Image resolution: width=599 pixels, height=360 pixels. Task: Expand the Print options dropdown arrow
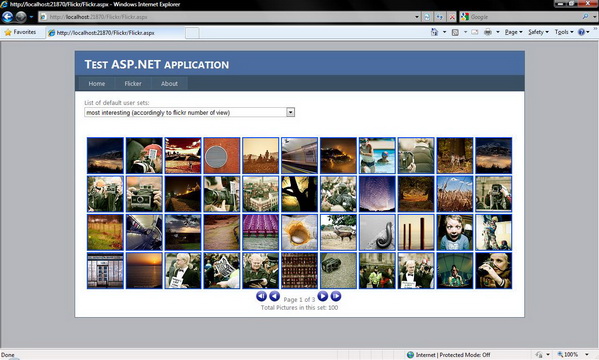(x=498, y=32)
